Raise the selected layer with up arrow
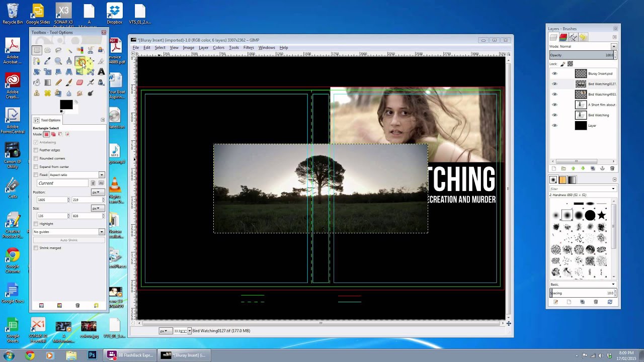The image size is (644, 362). pyautogui.click(x=573, y=168)
